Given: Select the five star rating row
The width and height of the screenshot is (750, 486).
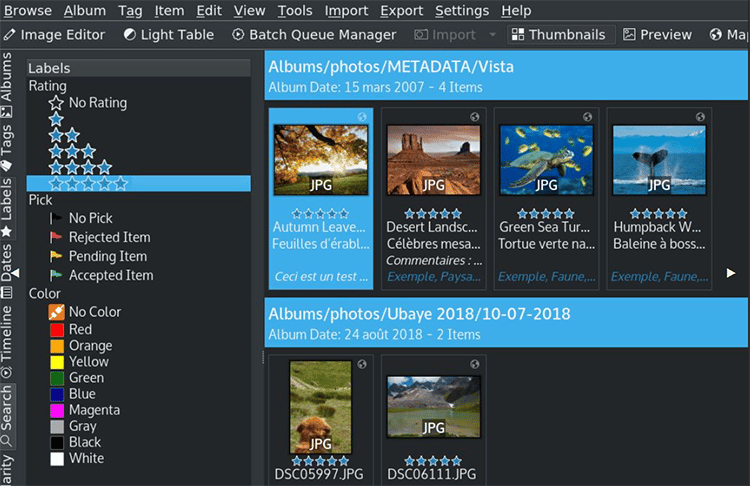Looking at the screenshot, I should tap(139, 183).
